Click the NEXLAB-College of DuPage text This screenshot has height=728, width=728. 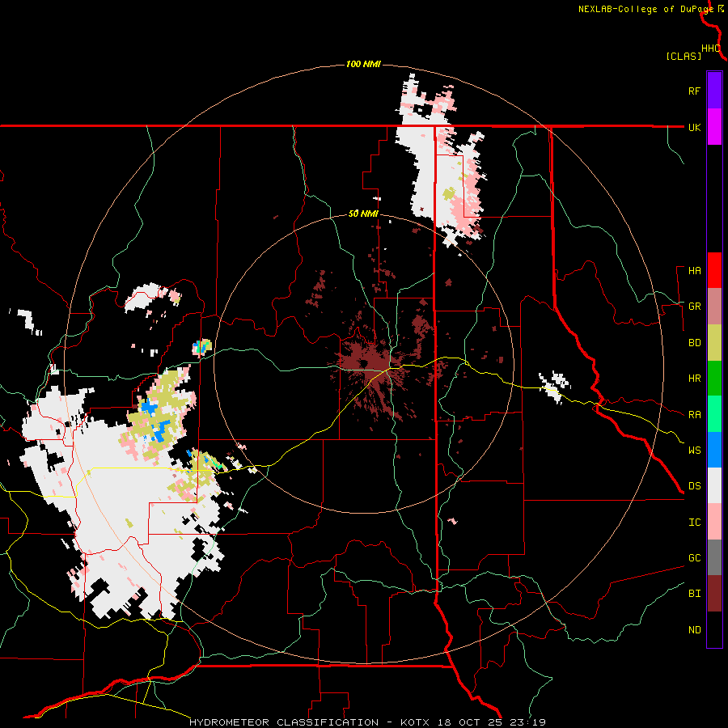pyautogui.click(x=646, y=9)
